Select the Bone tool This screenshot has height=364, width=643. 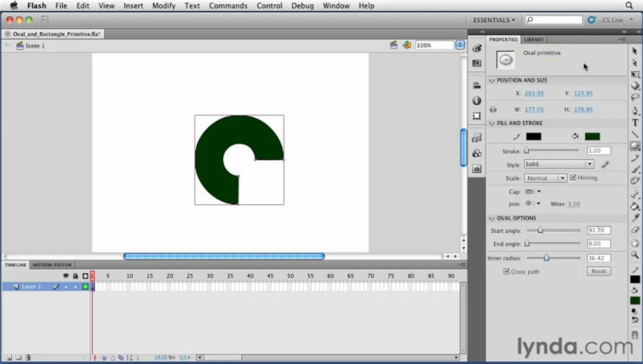click(x=635, y=194)
